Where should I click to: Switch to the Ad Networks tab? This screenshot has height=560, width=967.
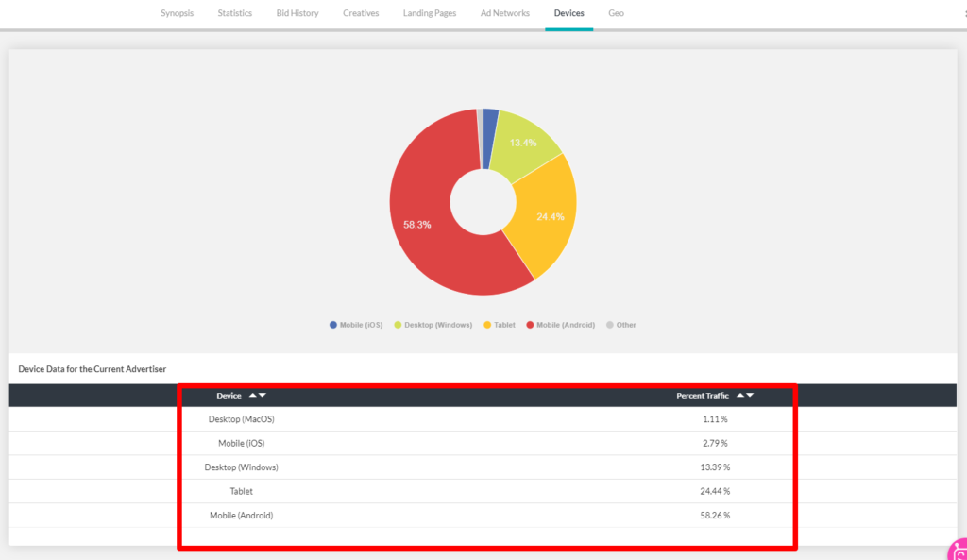pos(504,13)
